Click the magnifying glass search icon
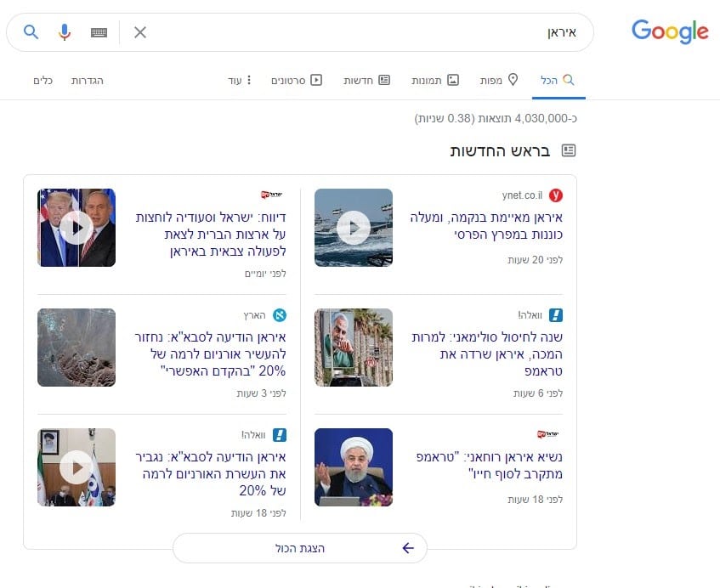 point(31,32)
